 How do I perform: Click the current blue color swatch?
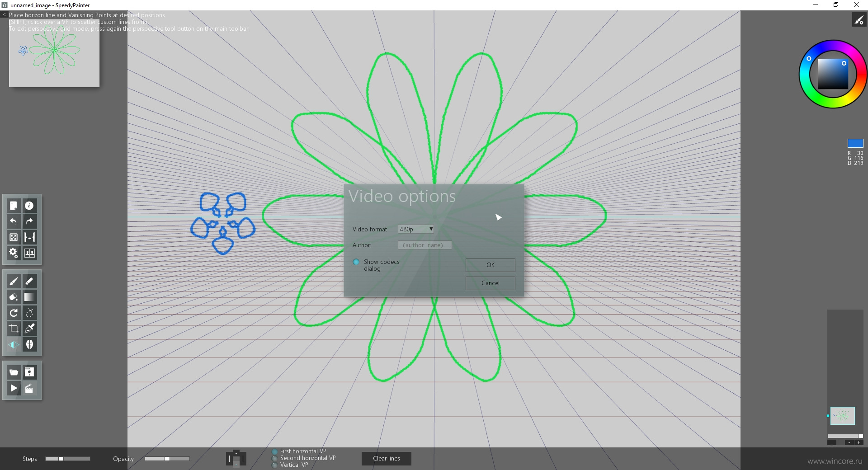click(x=855, y=143)
